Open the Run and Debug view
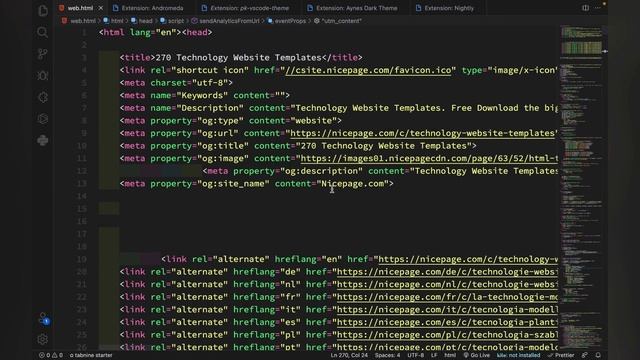 (x=43, y=76)
